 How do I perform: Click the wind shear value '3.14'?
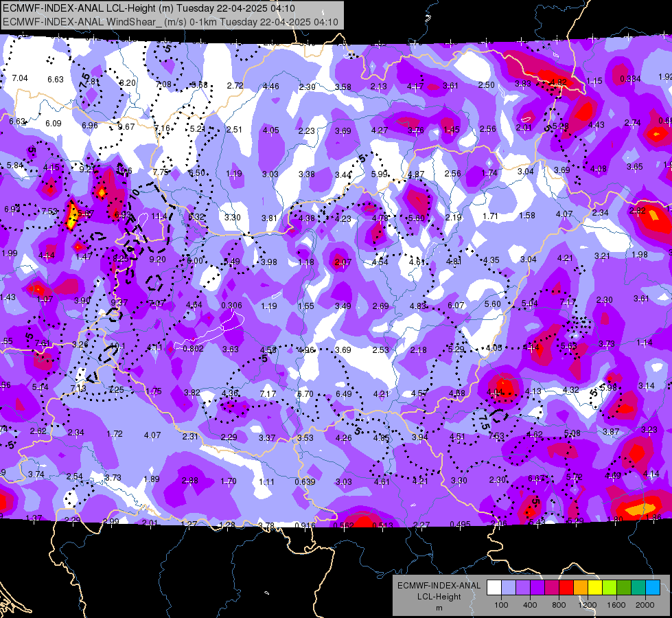[647, 385]
